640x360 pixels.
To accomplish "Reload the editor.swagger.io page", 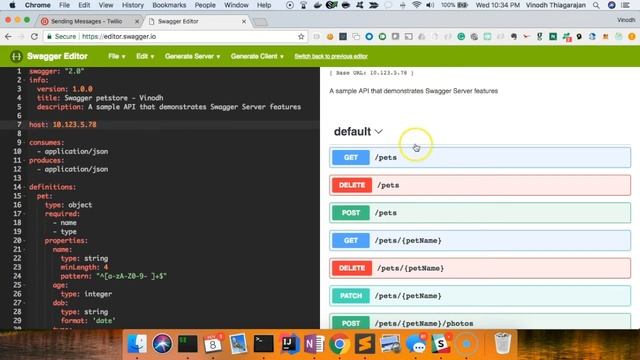I will pyautogui.click(x=34, y=37).
